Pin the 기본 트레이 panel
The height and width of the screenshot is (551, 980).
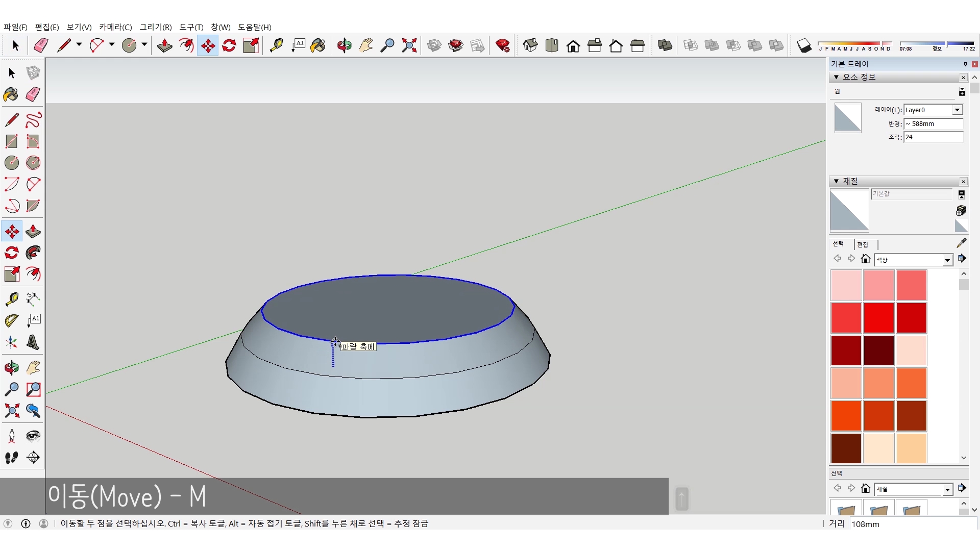[x=965, y=64]
